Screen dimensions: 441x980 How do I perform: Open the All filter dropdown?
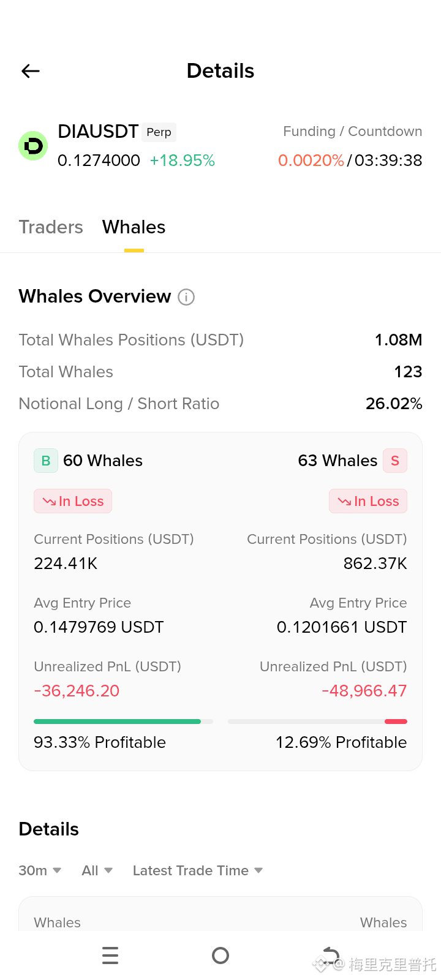[97, 870]
